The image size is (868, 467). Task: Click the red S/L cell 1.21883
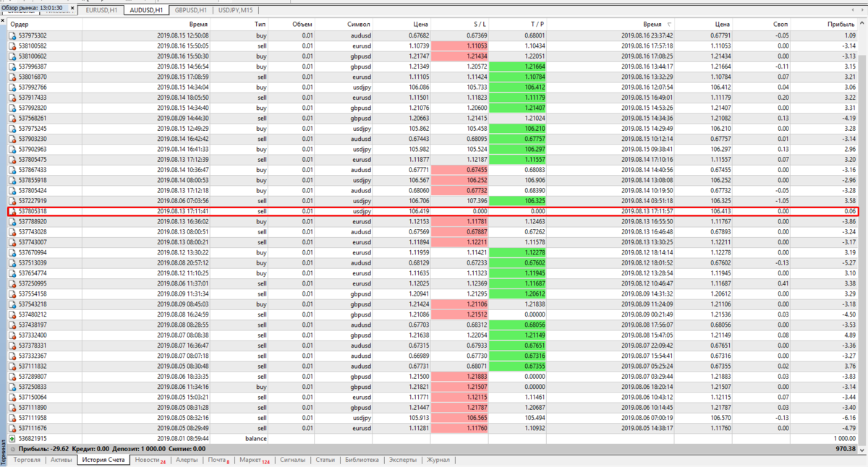tap(459, 377)
